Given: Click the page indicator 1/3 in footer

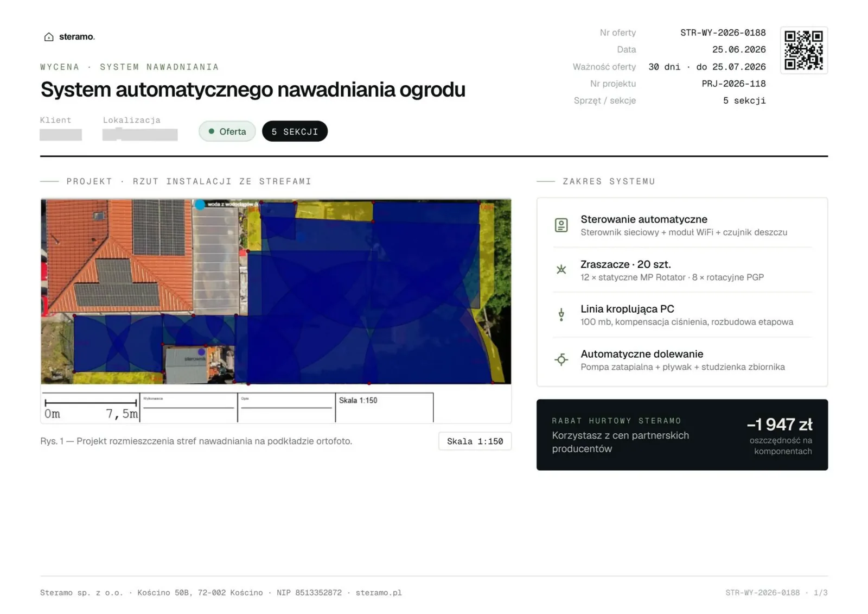Looking at the screenshot, I should click(x=821, y=593).
